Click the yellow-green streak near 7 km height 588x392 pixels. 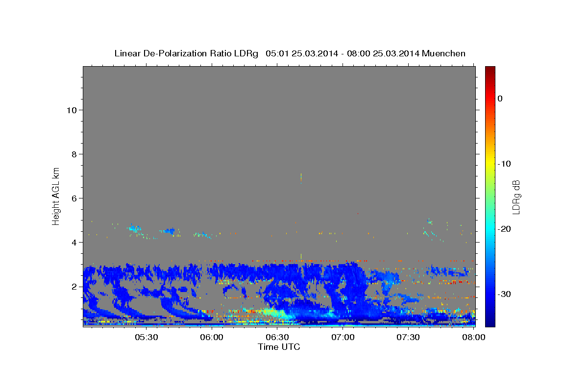(x=301, y=177)
